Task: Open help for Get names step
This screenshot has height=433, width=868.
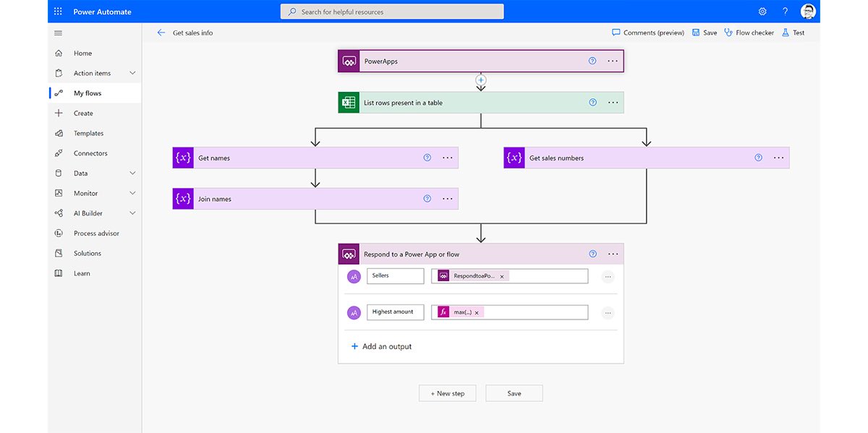Action: click(x=427, y=158)
